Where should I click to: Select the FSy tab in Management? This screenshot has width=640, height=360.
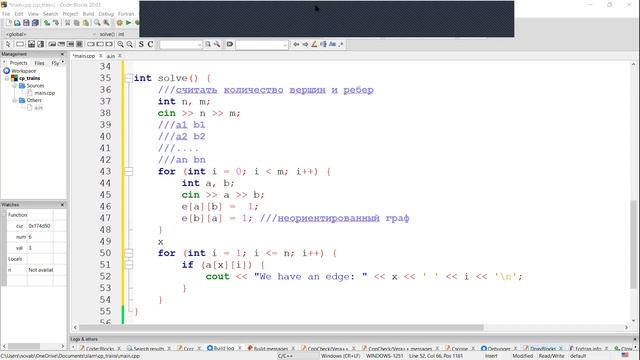55,63
